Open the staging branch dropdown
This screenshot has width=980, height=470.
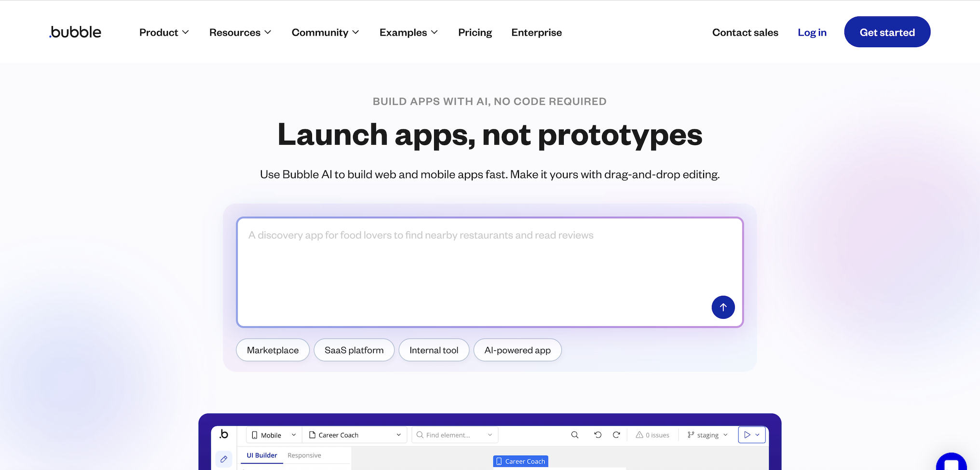[708, 435]
